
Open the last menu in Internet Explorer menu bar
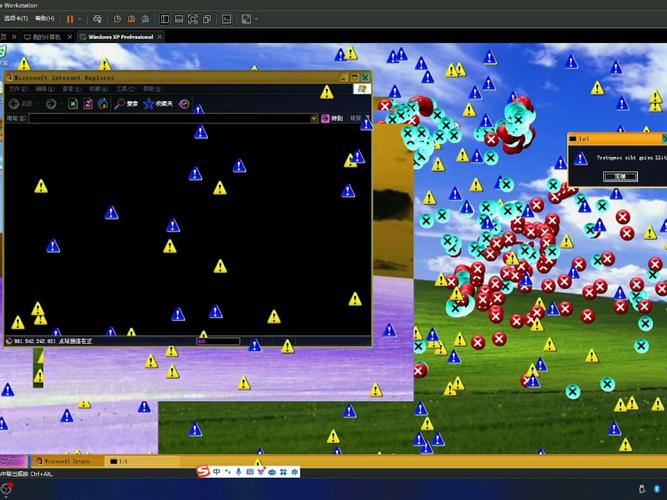click(x=152, y=89)
